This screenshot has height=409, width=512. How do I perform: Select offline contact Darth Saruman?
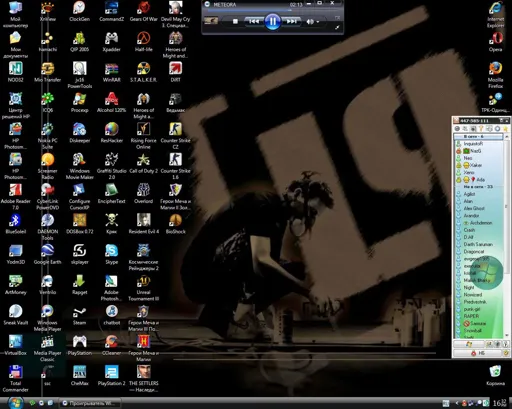pyautogui.click(x=479, y=244)
